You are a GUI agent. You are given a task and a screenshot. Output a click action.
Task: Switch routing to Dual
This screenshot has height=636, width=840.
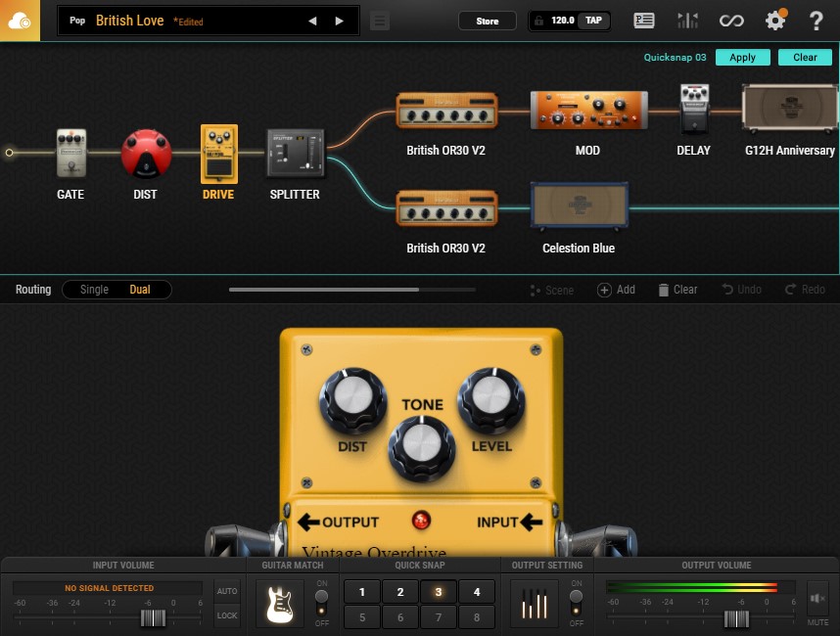[140, 290]
